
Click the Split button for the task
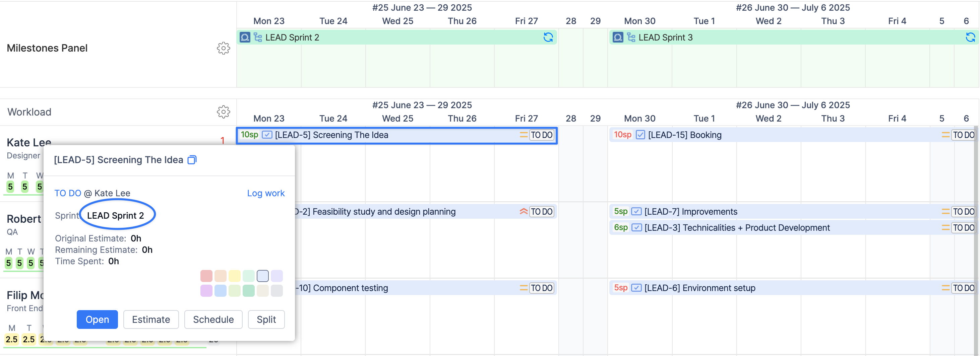(266, 319)
